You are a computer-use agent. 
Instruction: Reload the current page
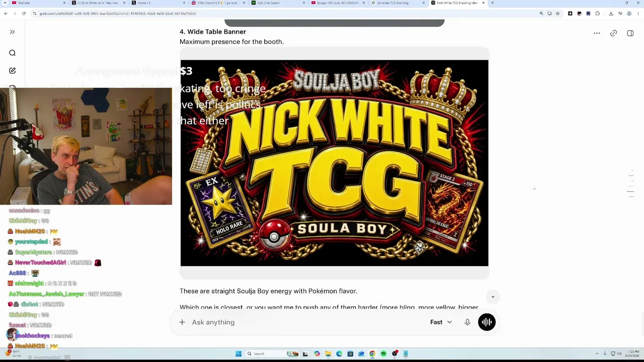click(x=24, y=14)
